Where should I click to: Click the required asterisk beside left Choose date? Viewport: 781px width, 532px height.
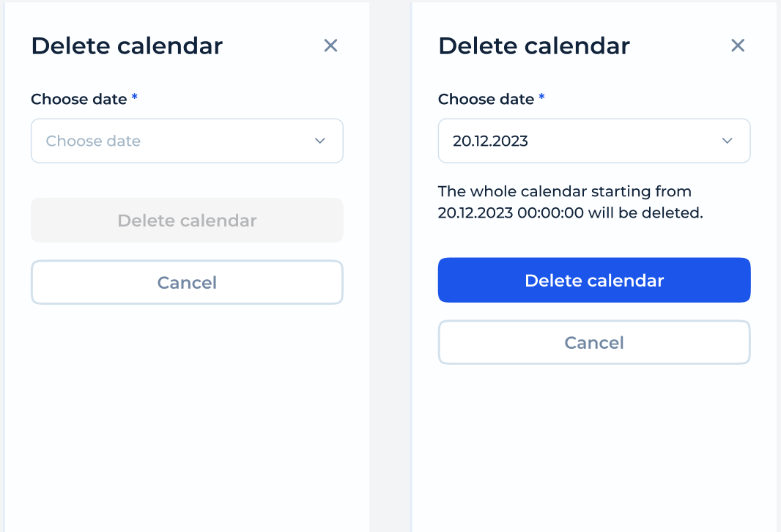click(134, 96)
